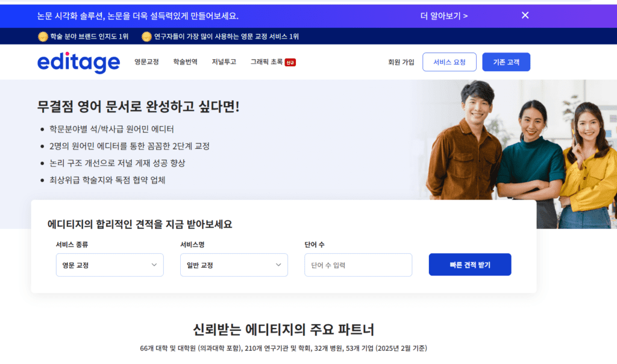The image size is (617, 364).
Task: Click the 빠른 견적 받기 quote button
Action: click(470, 264)
